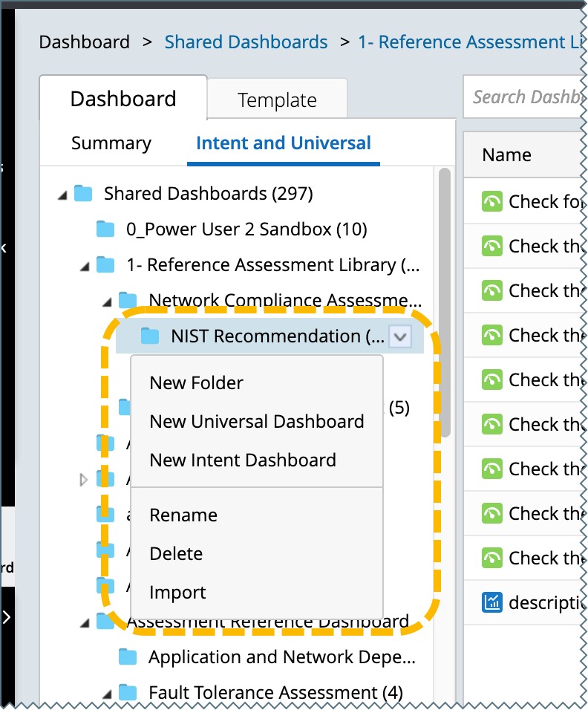Follow the Shared Dashboards breadcrumb link
This screenshot has width=588, height=710.
pyautogui.click(x=246, y=42)
